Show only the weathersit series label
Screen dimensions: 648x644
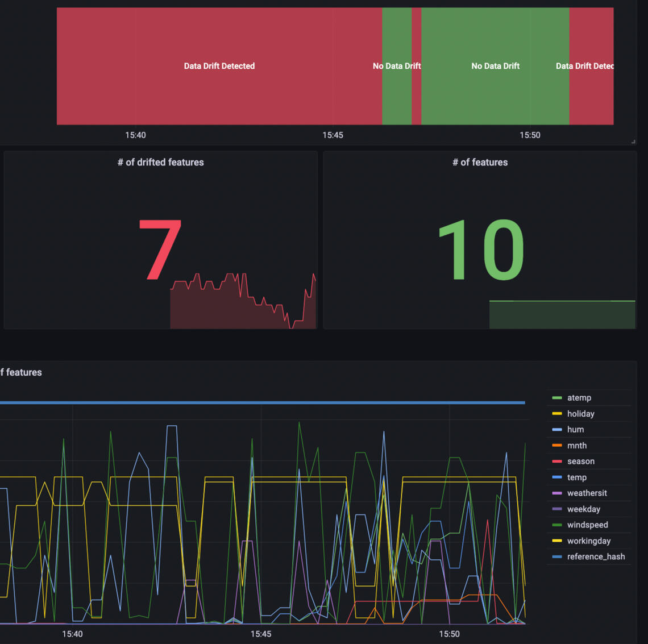click(587, 493)
